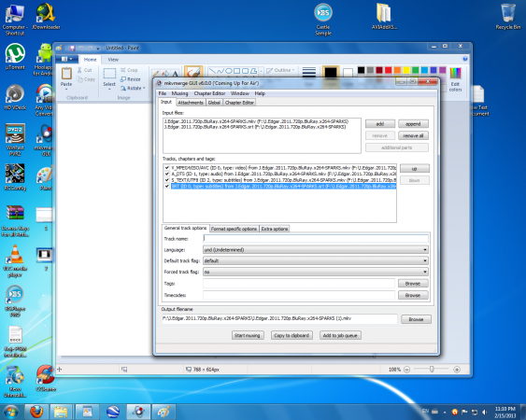Viewport: 526px width, 420px height.
Task: Pick the line shape in Paint shapes gallery
Action: click(212, 71)
